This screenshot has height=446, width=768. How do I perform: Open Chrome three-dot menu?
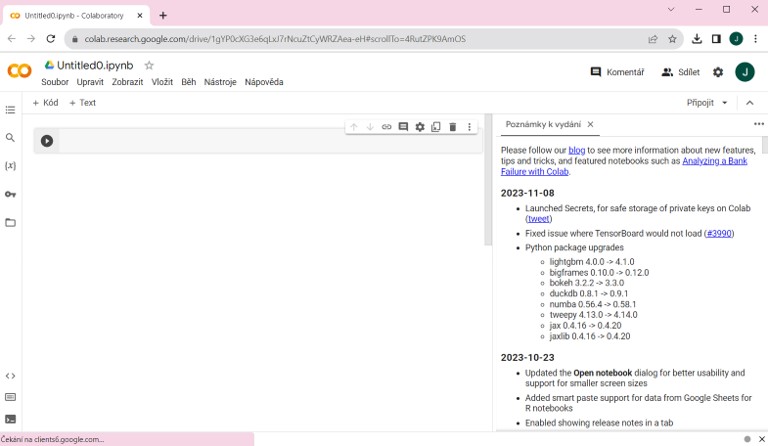[x=755, y=39]
